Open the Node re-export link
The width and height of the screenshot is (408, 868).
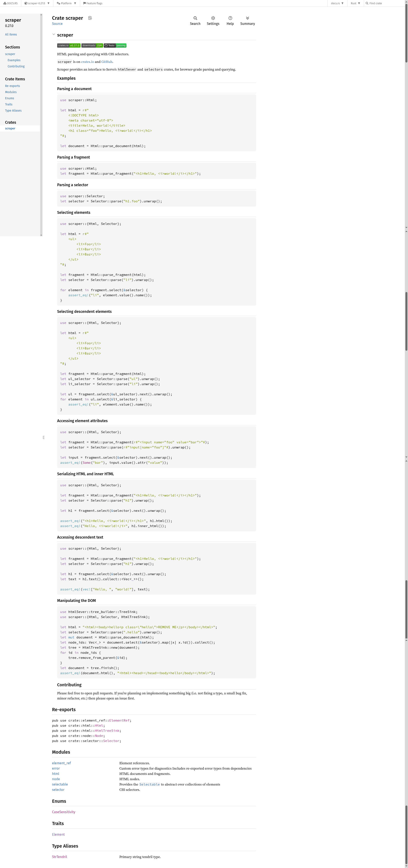pos(99,736)
